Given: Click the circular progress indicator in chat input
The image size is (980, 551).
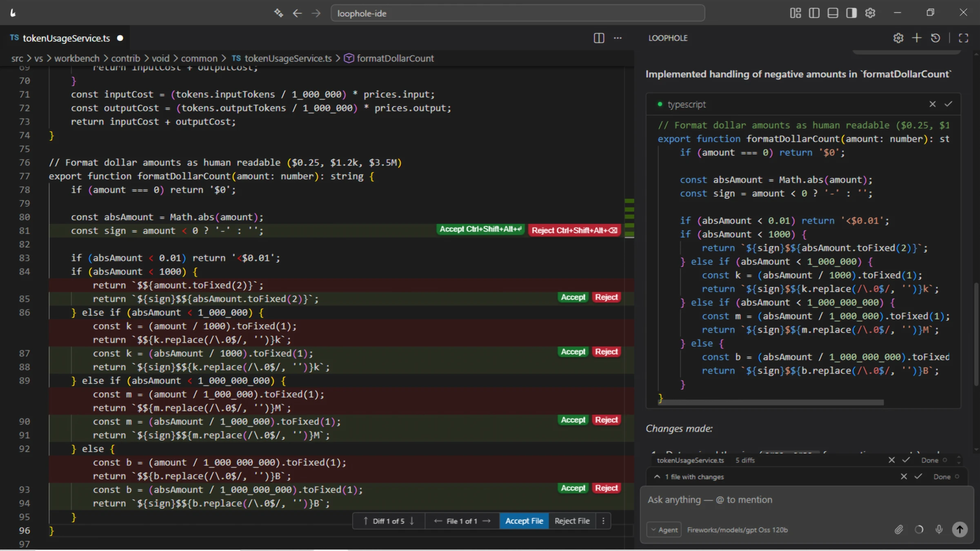Looking at the screenshot, I should 919,530.
